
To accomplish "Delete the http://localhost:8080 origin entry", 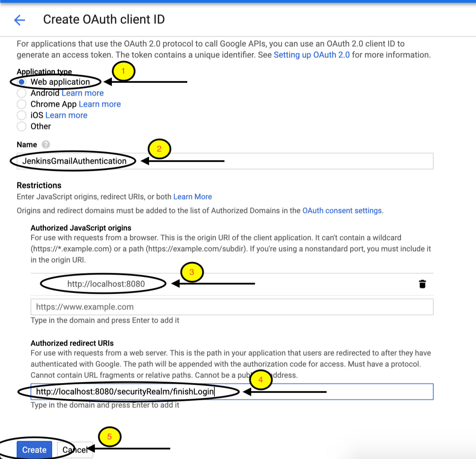I will pos(422,284).
